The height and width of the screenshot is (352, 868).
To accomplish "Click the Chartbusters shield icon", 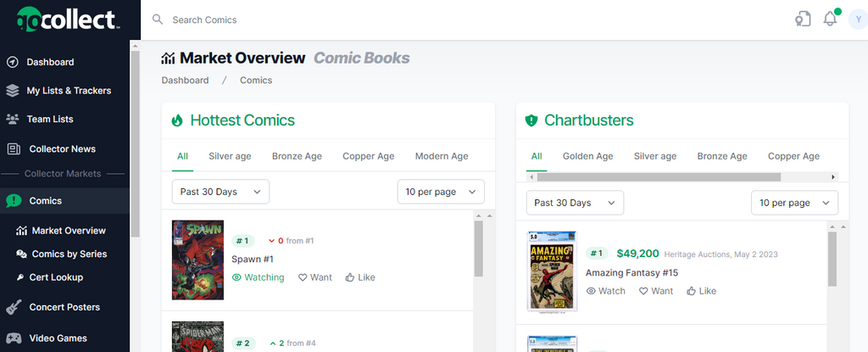I will pyautogui.click(x=531, y=120).
